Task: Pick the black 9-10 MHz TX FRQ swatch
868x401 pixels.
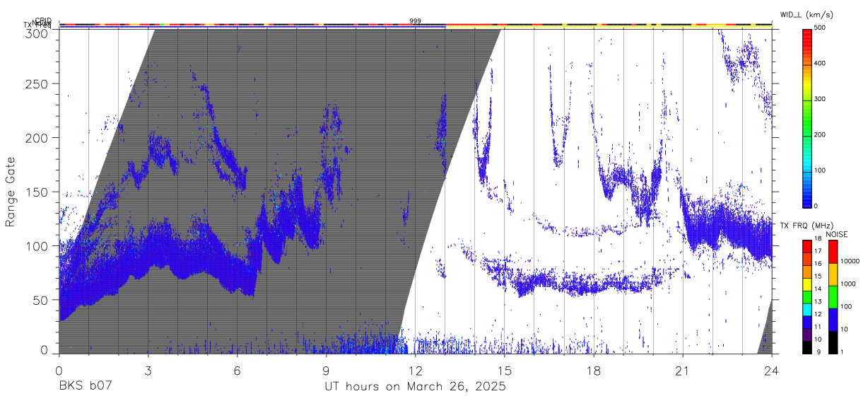Action: tap(806, 347)
